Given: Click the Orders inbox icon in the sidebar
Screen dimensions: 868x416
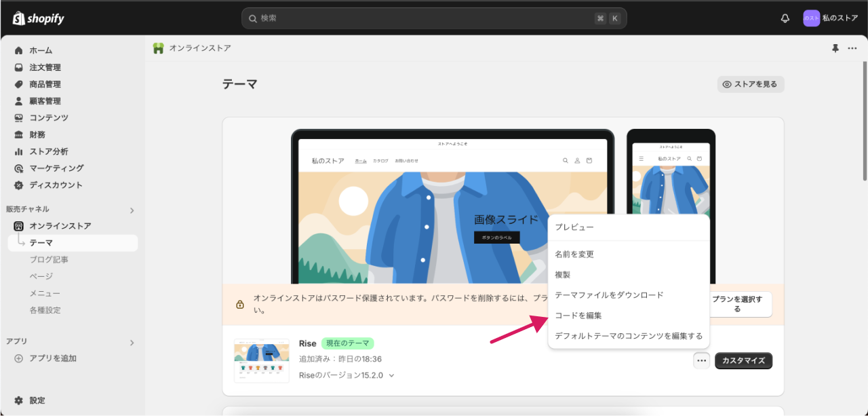Looking at the screenshot, I should click(19, 68).
